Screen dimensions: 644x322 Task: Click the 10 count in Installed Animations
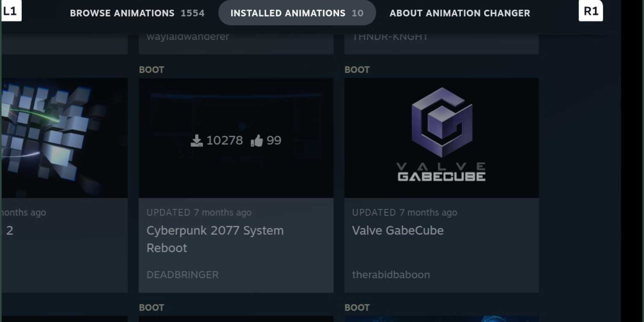click(x=358, y=13)
